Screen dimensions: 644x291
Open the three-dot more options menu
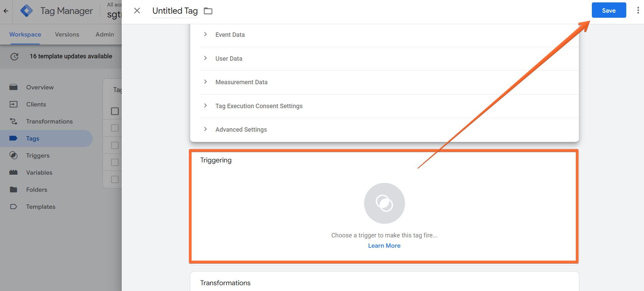point(638,10)
